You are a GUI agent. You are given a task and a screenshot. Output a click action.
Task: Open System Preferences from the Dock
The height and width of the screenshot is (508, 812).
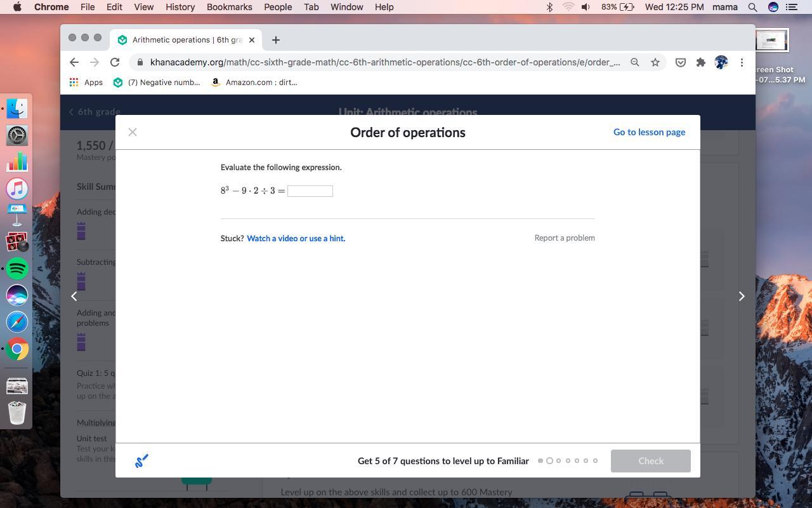[x=17, y=135]
